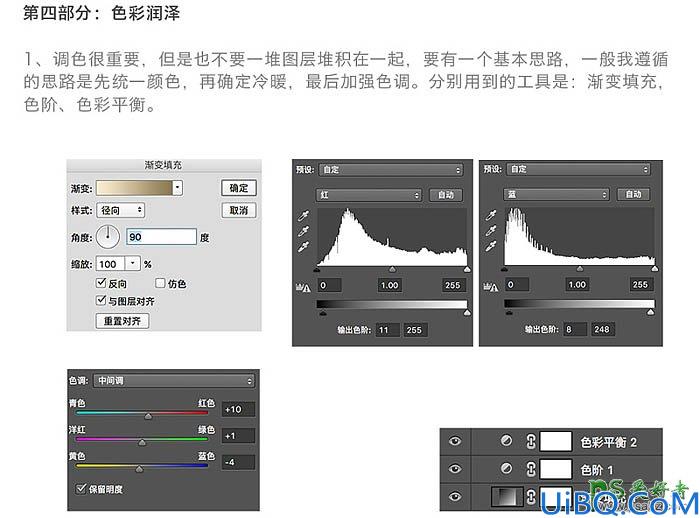Image resolution: width=700 pixels, height=518 pixels.
Task: Click red Levels midtone field 1.00
Action: click(x=389, y=285)
